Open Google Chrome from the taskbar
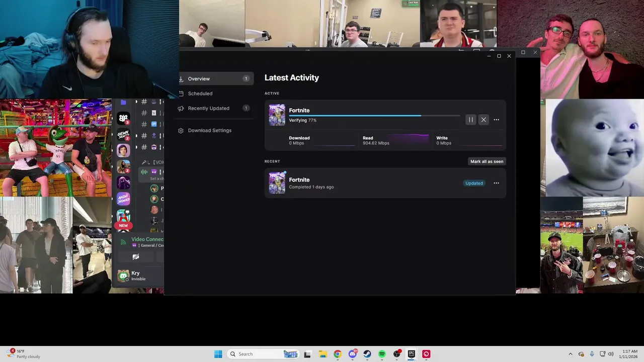Screen dimensions: 644x362 click(x=338, y=354)
